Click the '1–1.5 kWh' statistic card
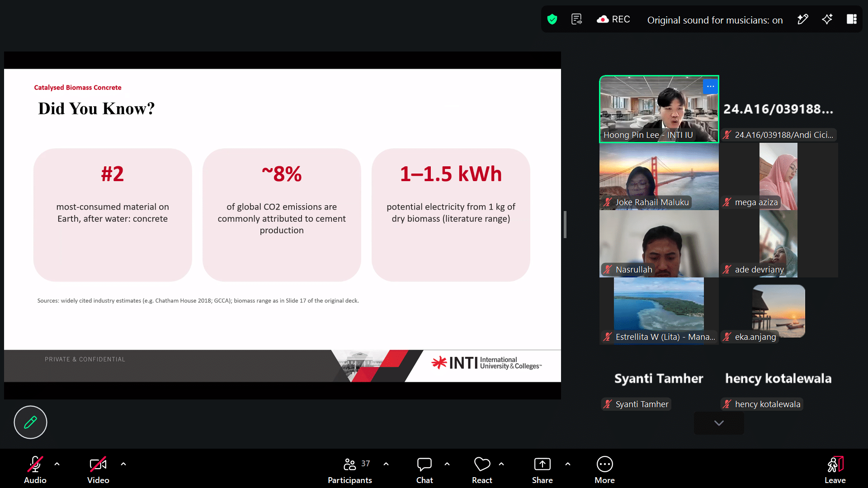This screenshot has height=488, width=868. click(451, 215)
